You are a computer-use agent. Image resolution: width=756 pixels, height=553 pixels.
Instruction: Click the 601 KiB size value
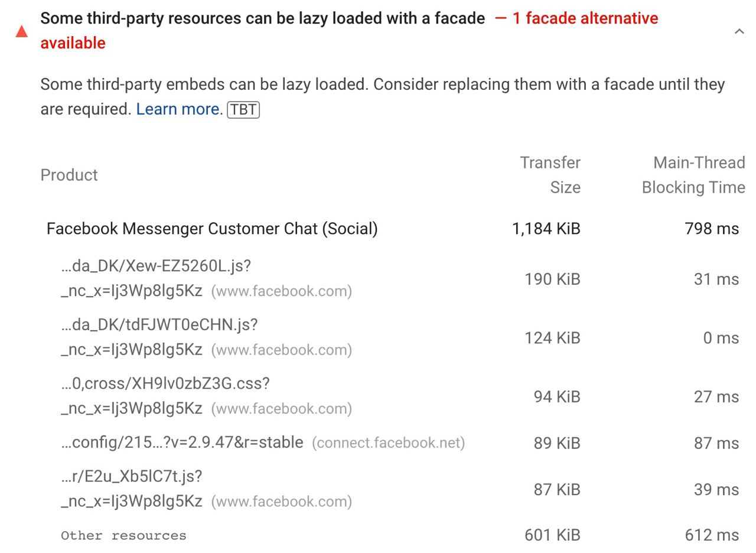552,535
